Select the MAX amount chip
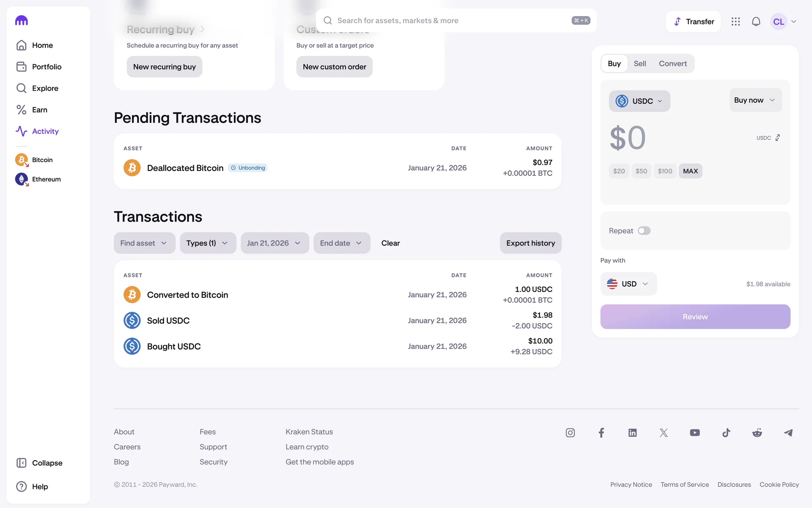The image size is (812, 508). (690, 171)
